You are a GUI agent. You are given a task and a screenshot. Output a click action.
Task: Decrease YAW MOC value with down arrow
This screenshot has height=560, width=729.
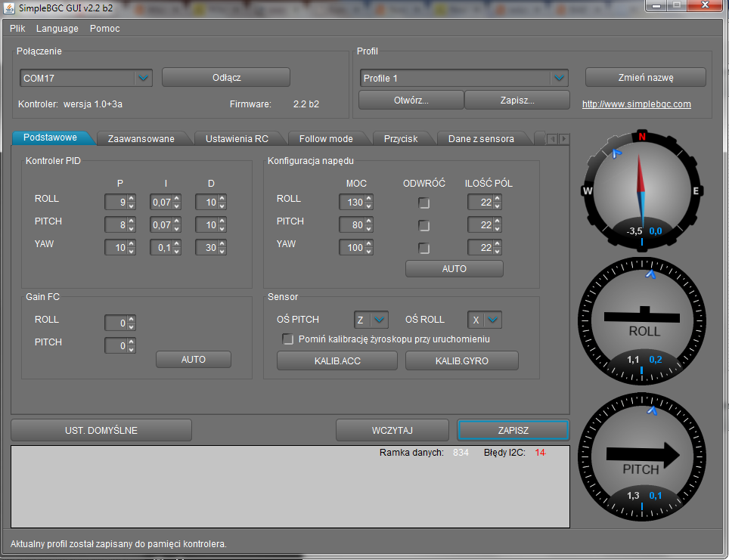pyautogui.click(x=369, y=251)
